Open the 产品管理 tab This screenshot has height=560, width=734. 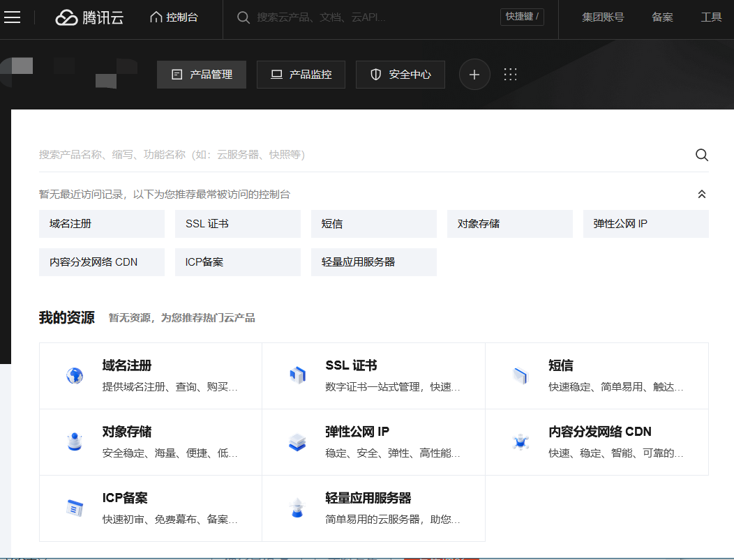[x=202, y=75]
